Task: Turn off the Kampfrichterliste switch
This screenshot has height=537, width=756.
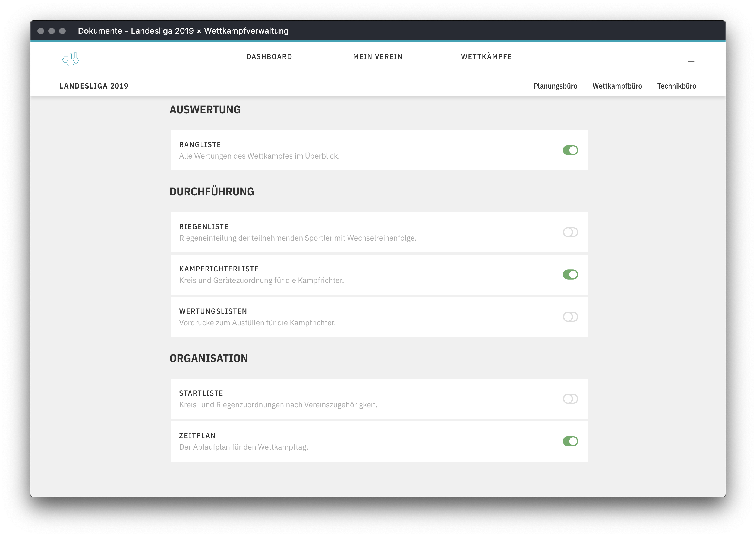Action: (x=570, y=274)
